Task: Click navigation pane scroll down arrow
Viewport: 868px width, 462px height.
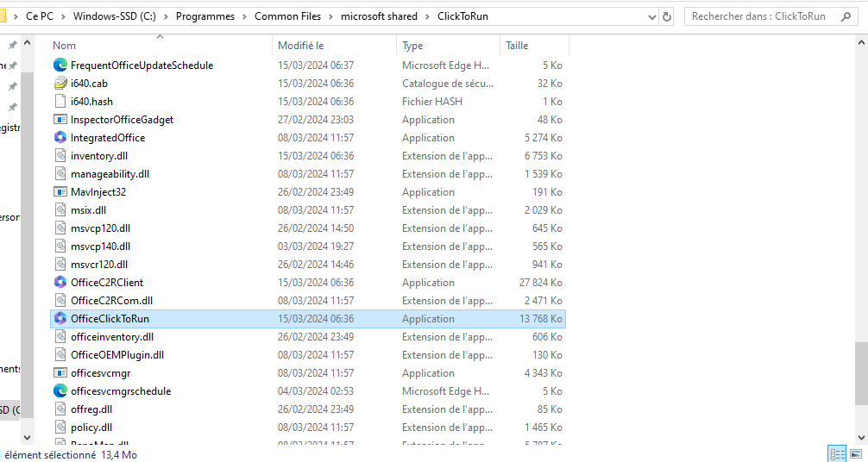Action: [27, 437]
